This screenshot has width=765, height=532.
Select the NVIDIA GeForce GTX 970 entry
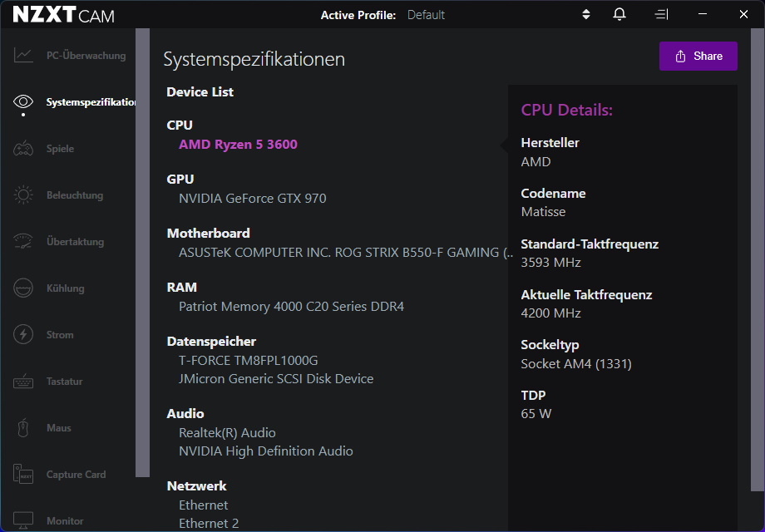[x=252, y=198]
